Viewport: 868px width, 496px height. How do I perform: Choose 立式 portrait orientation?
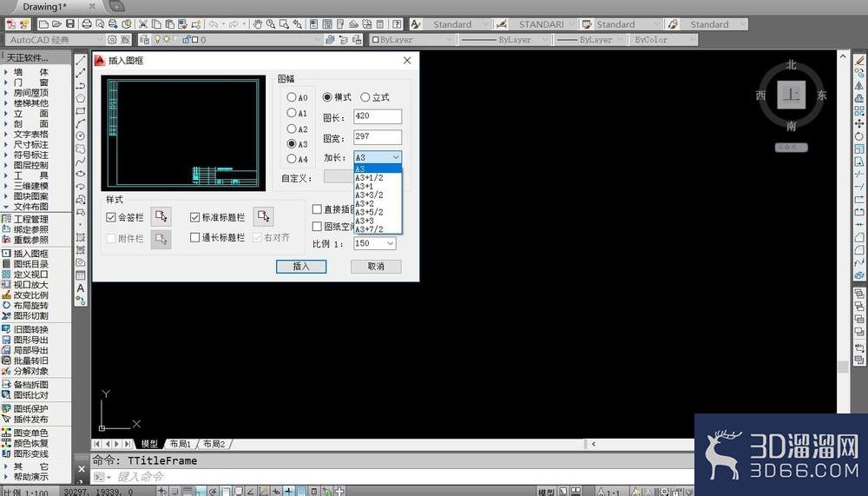tap(375, 97)
